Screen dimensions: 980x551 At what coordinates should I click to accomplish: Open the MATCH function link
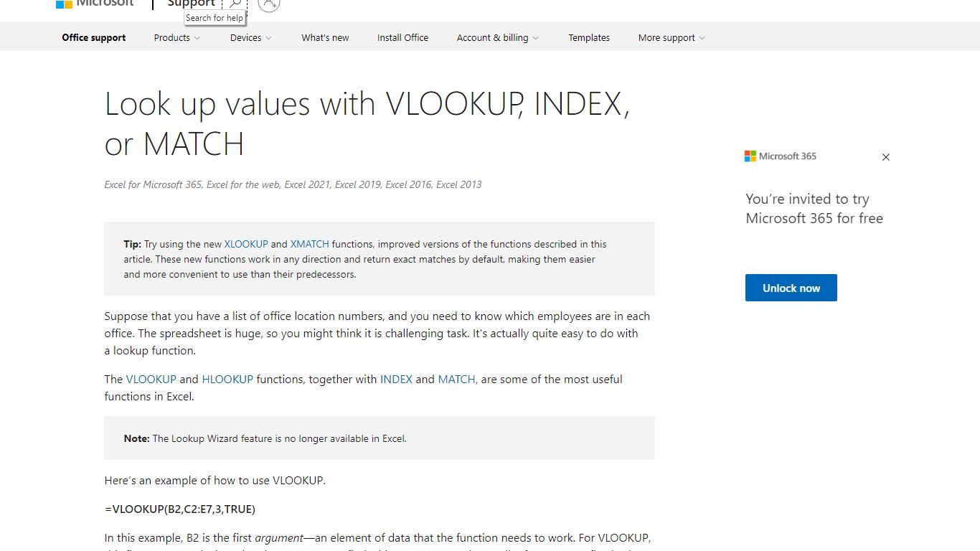pos(458,379)
